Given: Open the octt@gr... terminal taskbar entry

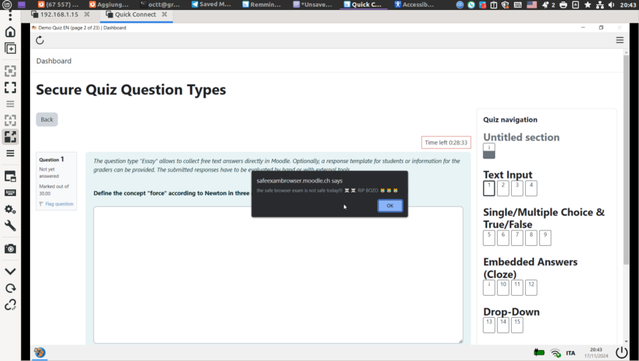Looking at the screenshot, I should (x=160, y=4).
